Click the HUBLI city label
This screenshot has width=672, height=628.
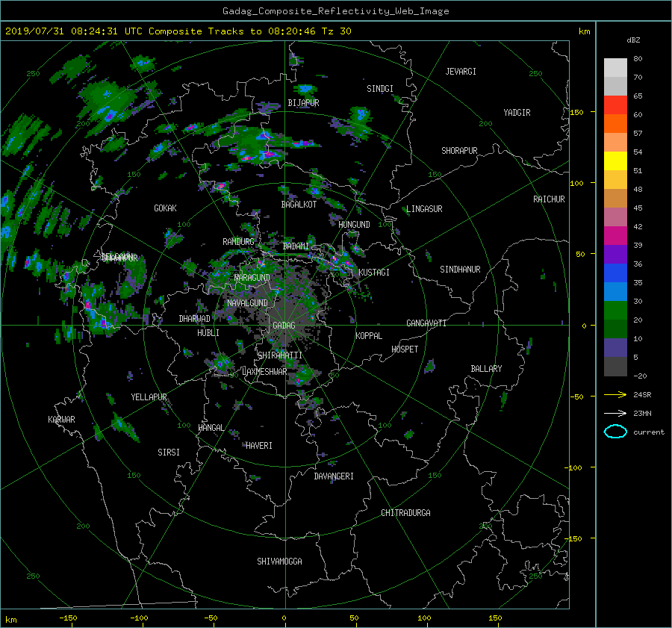(208, 333)
